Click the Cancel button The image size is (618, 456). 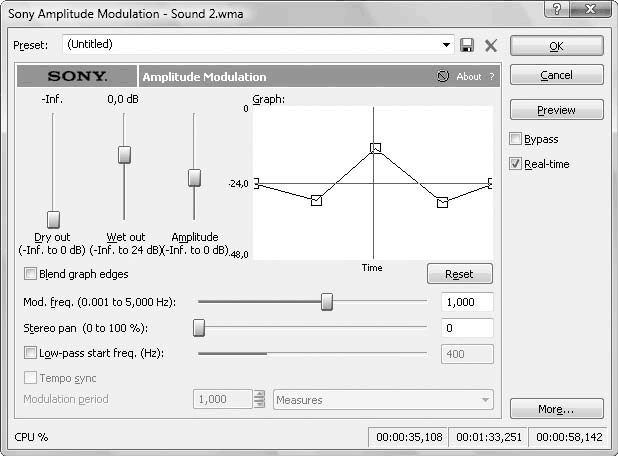pyautogui.click(x=556, y=75)
